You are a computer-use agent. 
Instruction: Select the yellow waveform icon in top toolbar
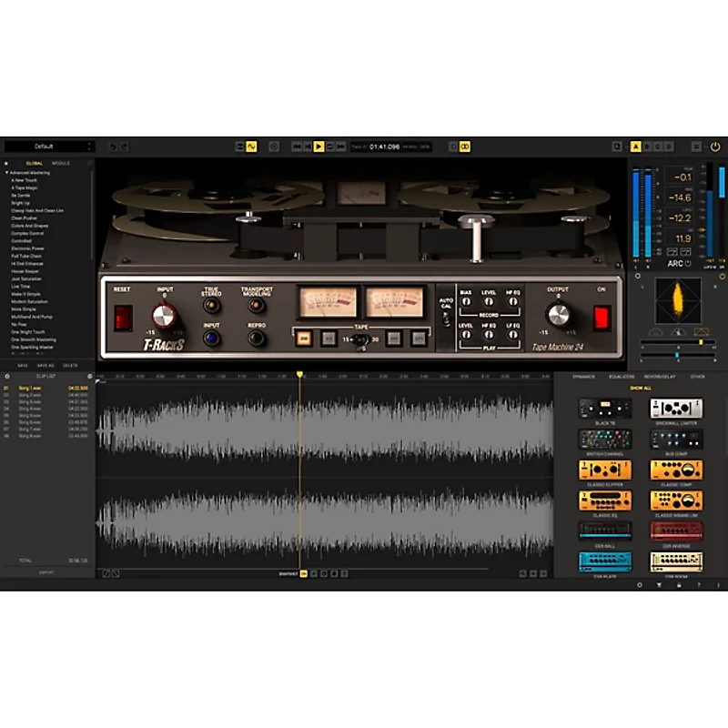coord(252,146)
